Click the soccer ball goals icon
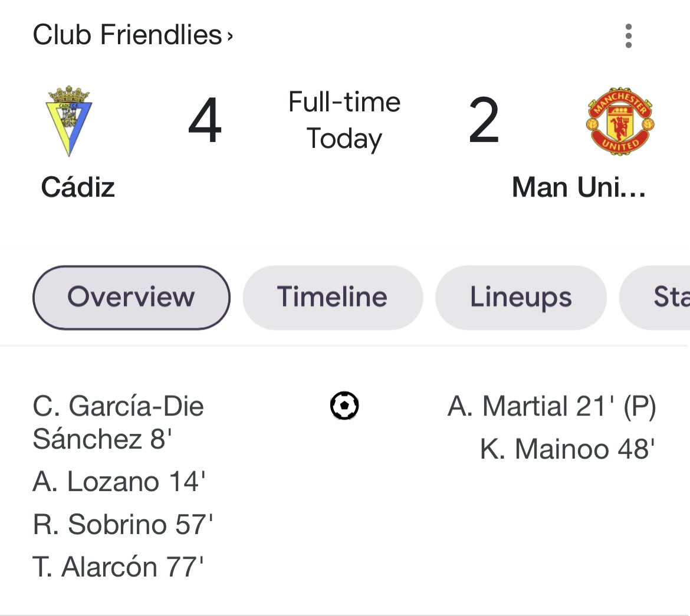 (344, 406)
